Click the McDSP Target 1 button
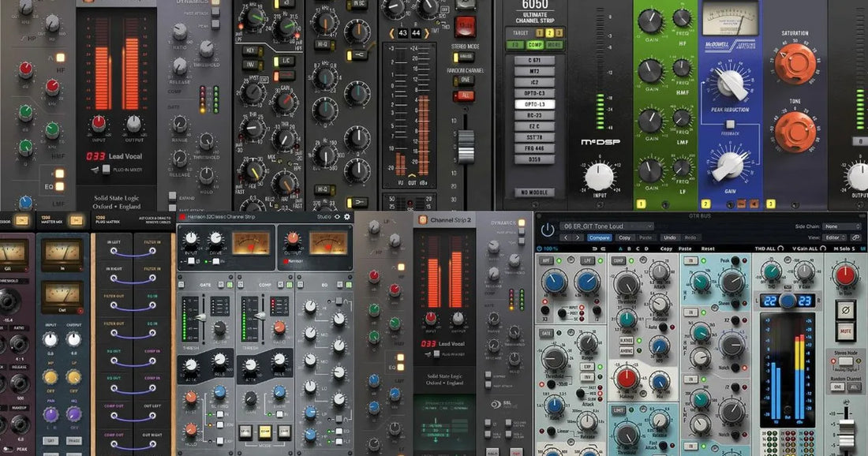Image resolution: width=868 pixels, height=456 pixels. click(539, 33)
